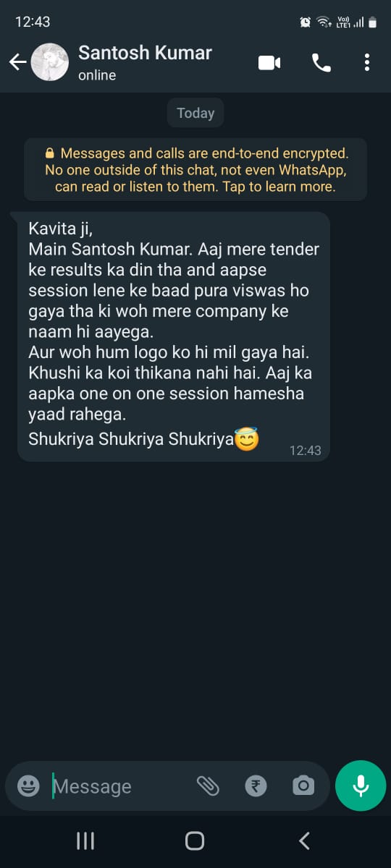Tap the Message input field

click(x=119, y=786)
